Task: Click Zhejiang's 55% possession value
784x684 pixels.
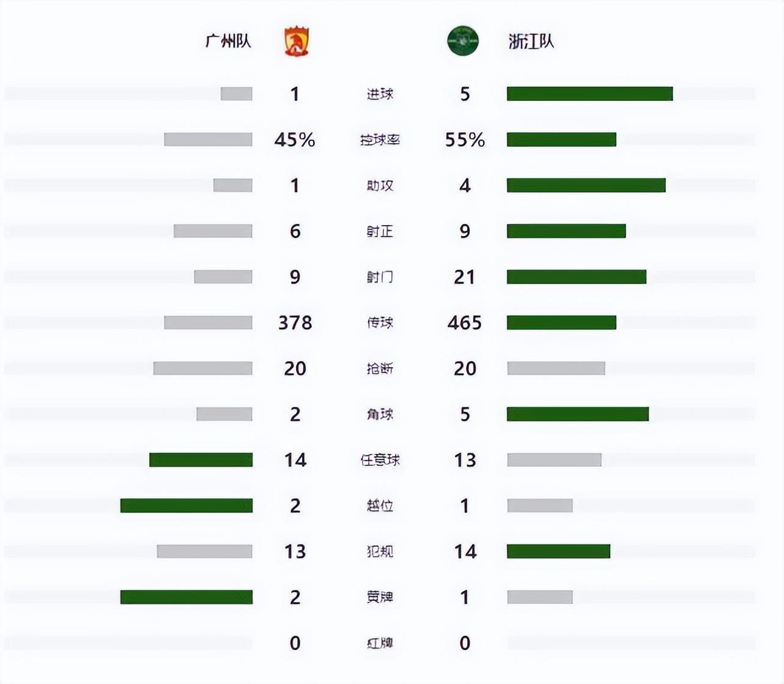Action: coord(465,140)
